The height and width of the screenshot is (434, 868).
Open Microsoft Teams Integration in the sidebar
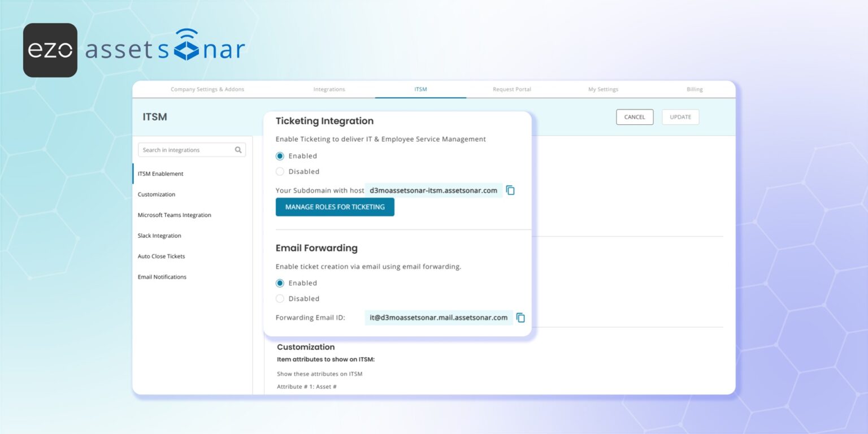coord(175,215)
